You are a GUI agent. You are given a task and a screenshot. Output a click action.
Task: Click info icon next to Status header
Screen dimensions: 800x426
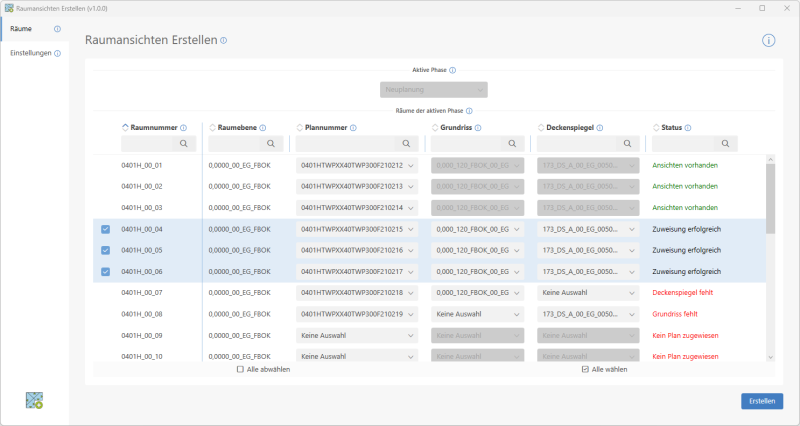(688, 128)
